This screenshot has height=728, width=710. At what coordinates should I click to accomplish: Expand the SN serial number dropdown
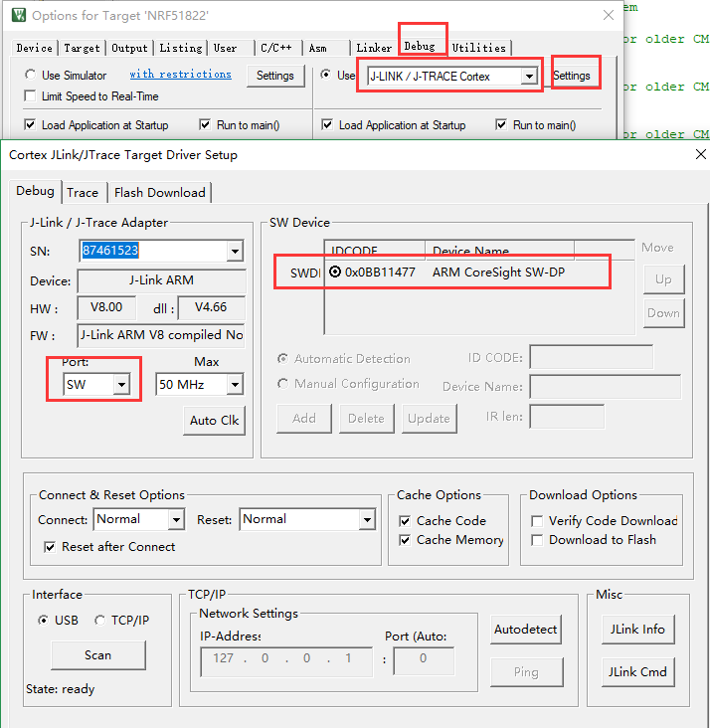coord(235,252)
